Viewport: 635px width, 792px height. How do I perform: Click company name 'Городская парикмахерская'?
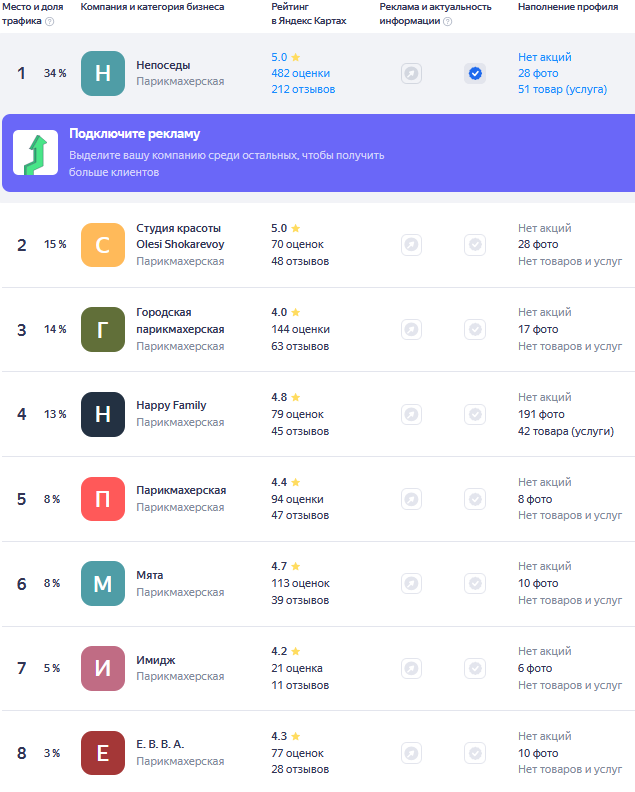click(180, 321)
